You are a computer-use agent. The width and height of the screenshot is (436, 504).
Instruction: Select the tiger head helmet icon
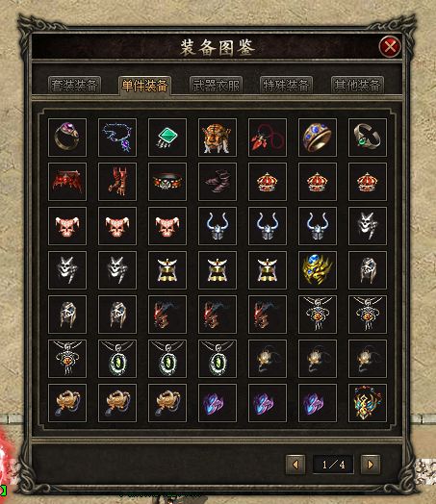point(218,138)
